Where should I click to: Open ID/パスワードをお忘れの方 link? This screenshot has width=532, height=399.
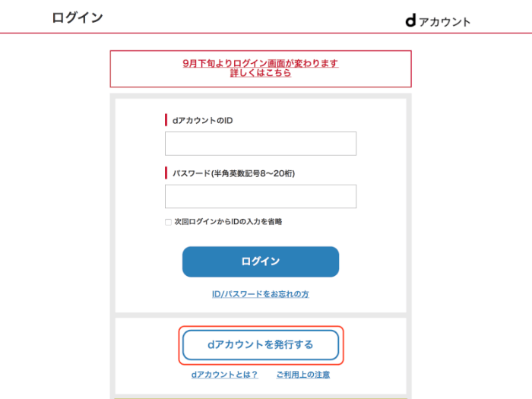260,293
